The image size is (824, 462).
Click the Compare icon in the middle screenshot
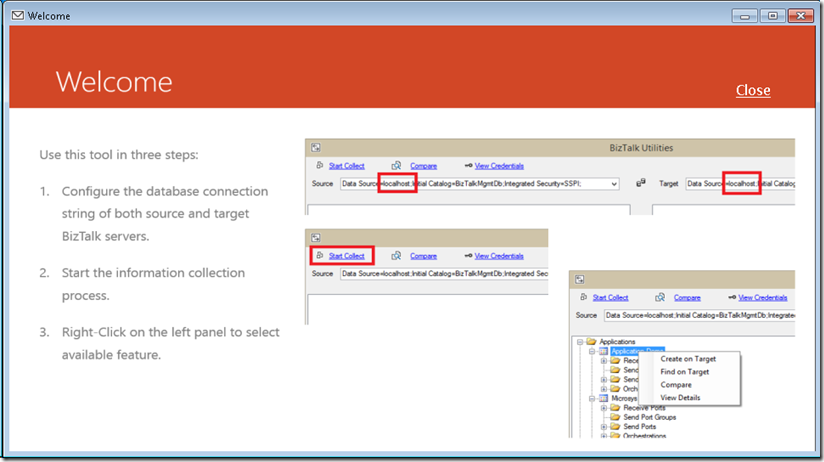(396, 255)
